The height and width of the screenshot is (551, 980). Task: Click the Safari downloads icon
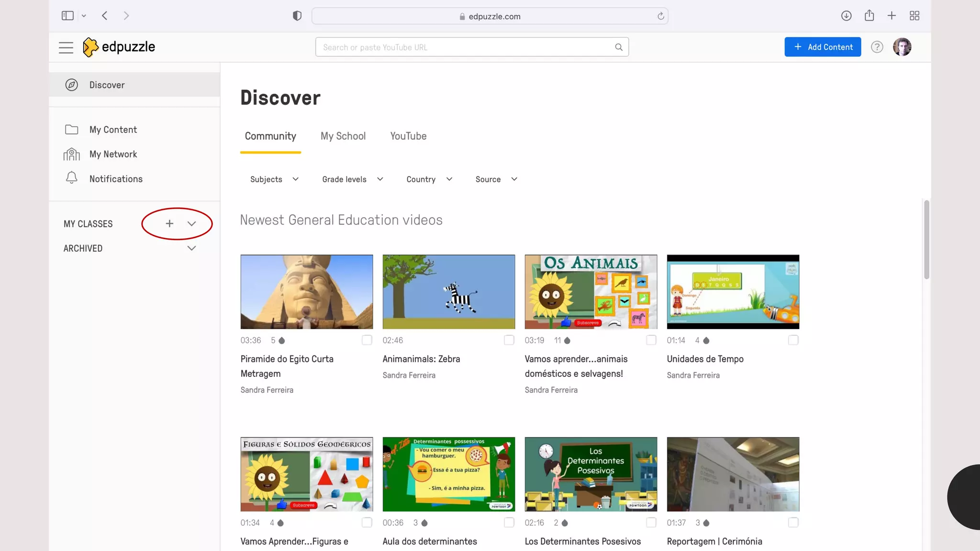846,16
